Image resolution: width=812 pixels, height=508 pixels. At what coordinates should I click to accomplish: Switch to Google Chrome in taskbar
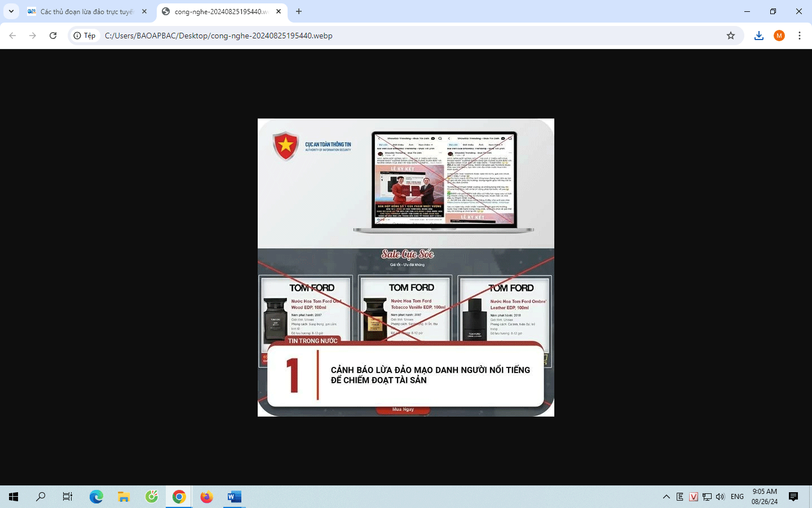(179, 497)
